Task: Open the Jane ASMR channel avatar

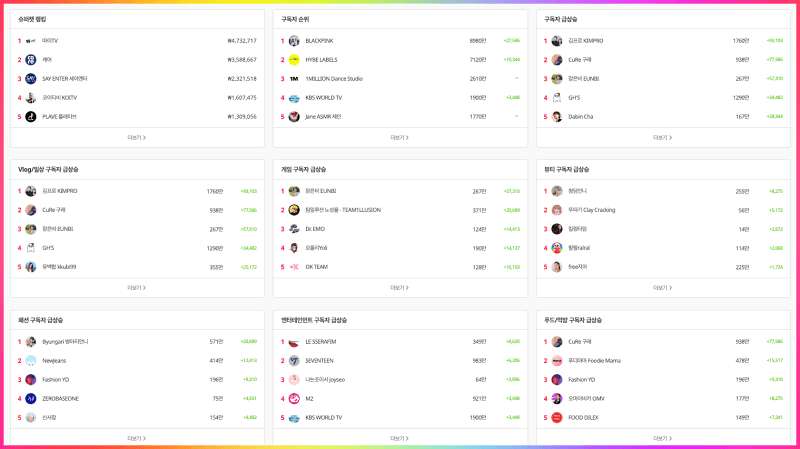Action: 294,117
